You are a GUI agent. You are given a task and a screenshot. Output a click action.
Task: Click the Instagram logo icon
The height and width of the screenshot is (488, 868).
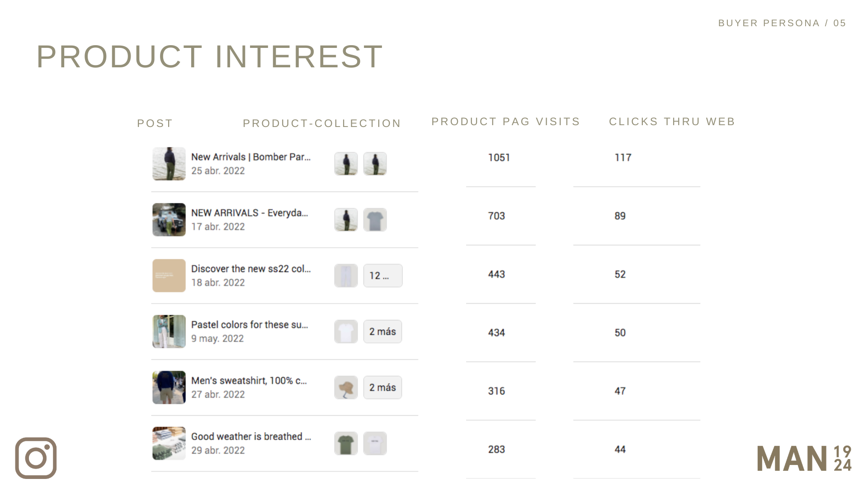coord(36,458)
